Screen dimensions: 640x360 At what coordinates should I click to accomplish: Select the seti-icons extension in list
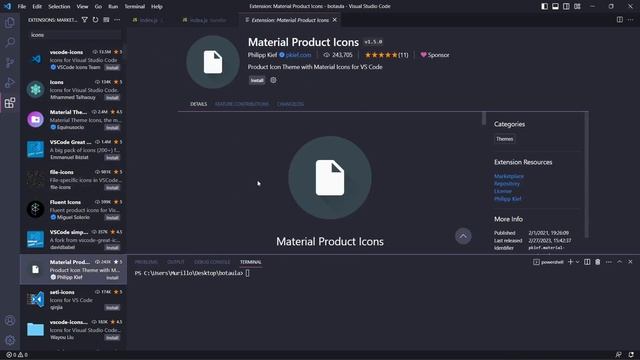[73, 300]
